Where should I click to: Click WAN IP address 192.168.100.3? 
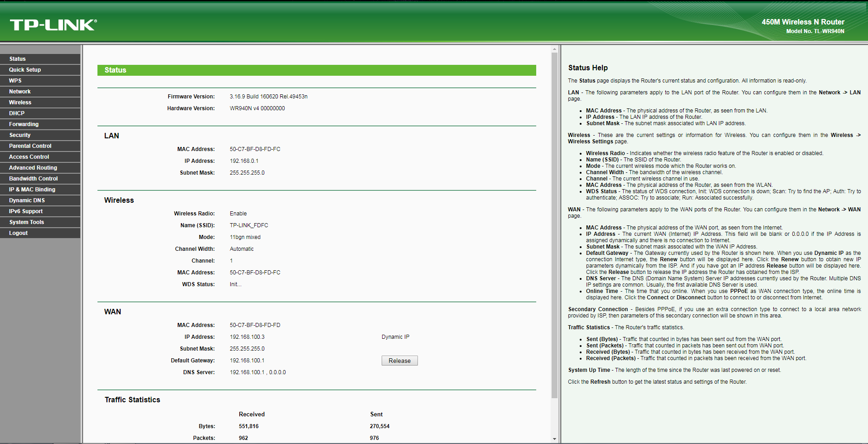[247, 337]
